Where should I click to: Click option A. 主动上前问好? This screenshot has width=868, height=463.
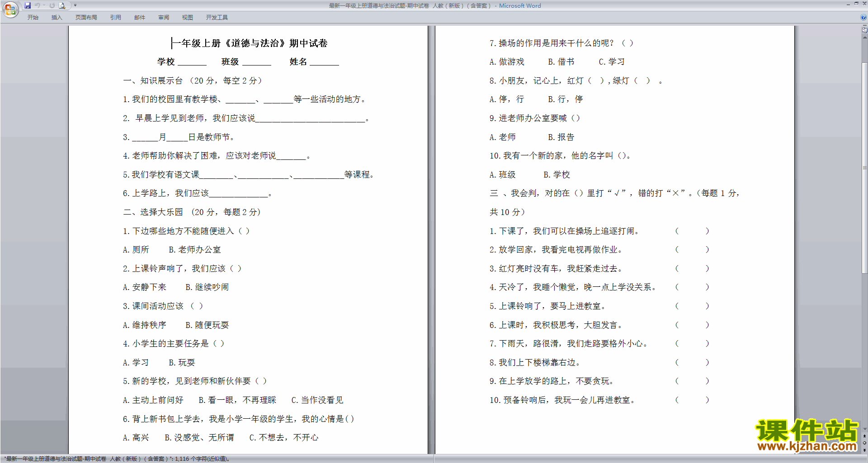(153, 400)
